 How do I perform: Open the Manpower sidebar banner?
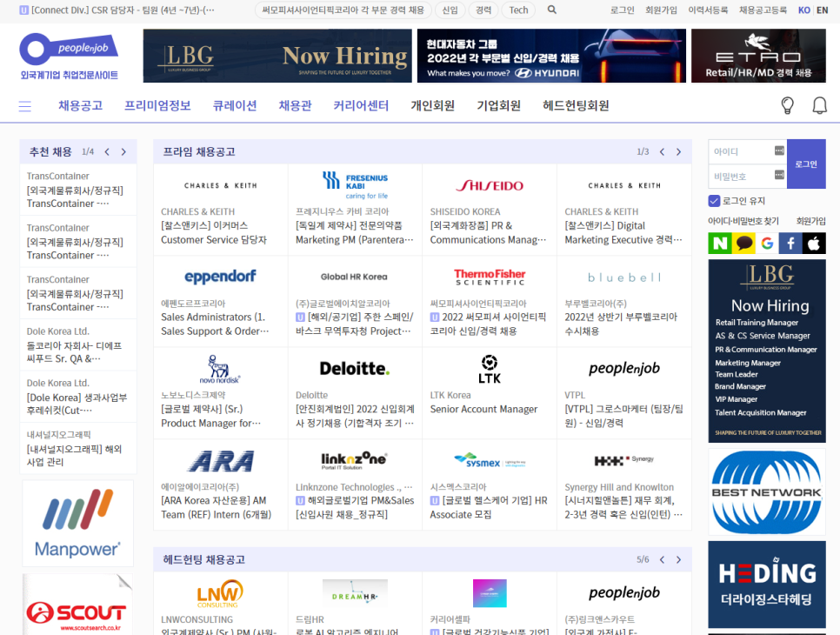(77, 523)
